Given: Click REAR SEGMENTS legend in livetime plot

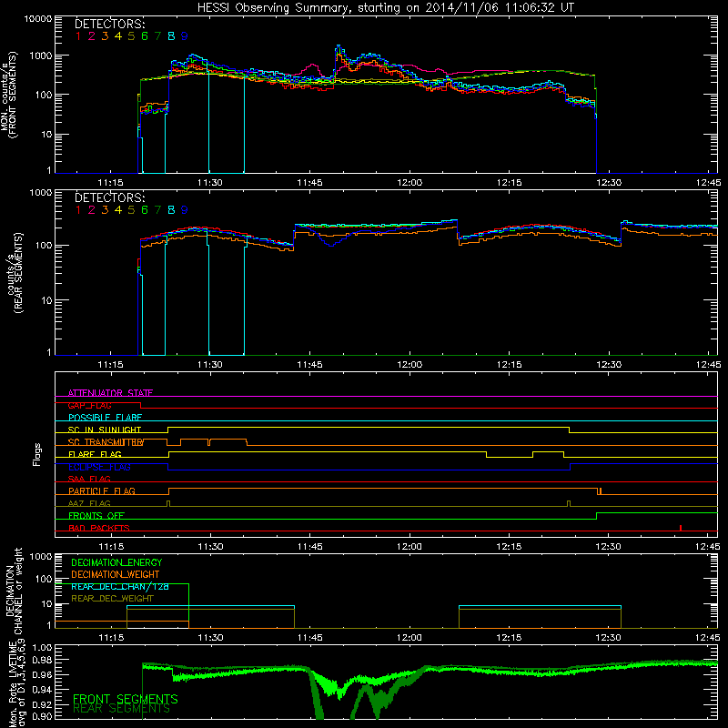Looking at the screenshot, I should pyautogui.click(x=122, y=709).
